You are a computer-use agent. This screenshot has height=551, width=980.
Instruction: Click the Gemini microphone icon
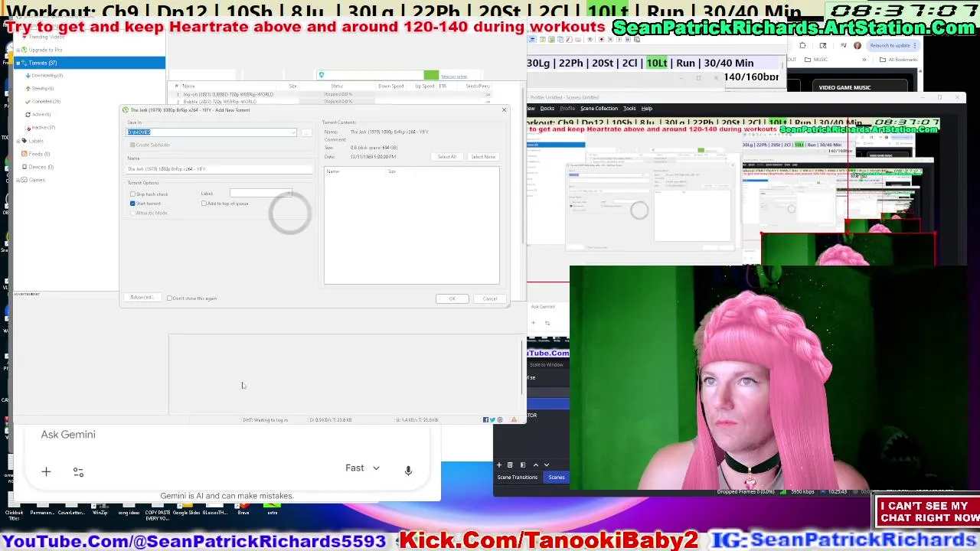[x=408, y=471]
